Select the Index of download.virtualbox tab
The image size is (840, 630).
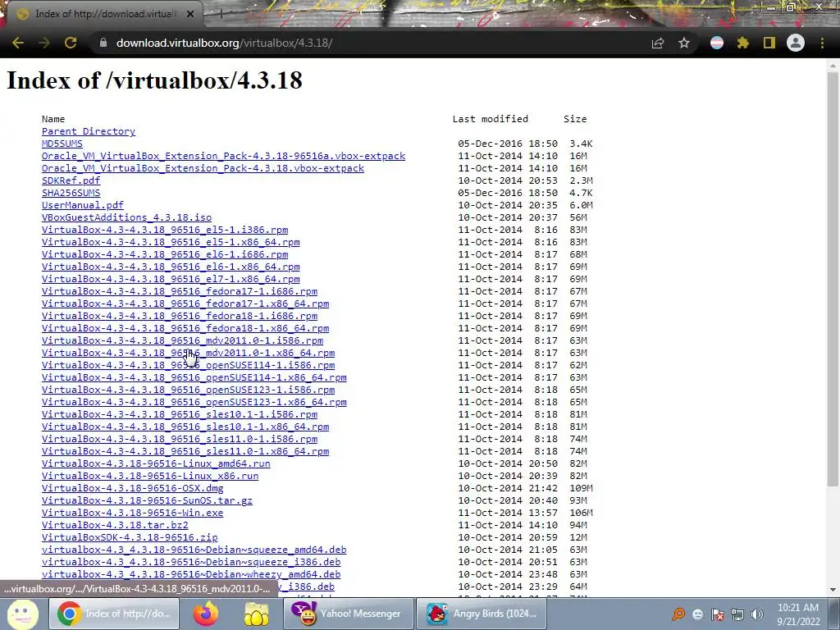point(105,14)
